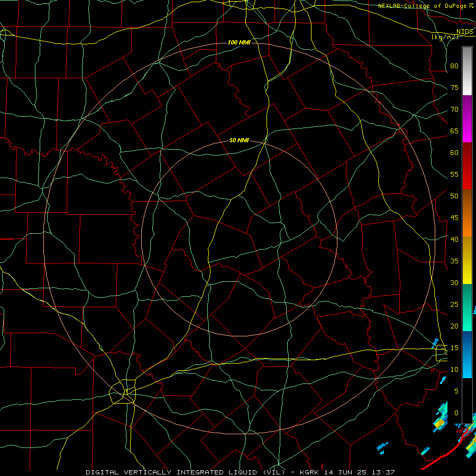Image resolution: width=476 pixels, height=476 pixels.
Task: Select the 65 value on the VIL scale
Action: tap(454, 131)
